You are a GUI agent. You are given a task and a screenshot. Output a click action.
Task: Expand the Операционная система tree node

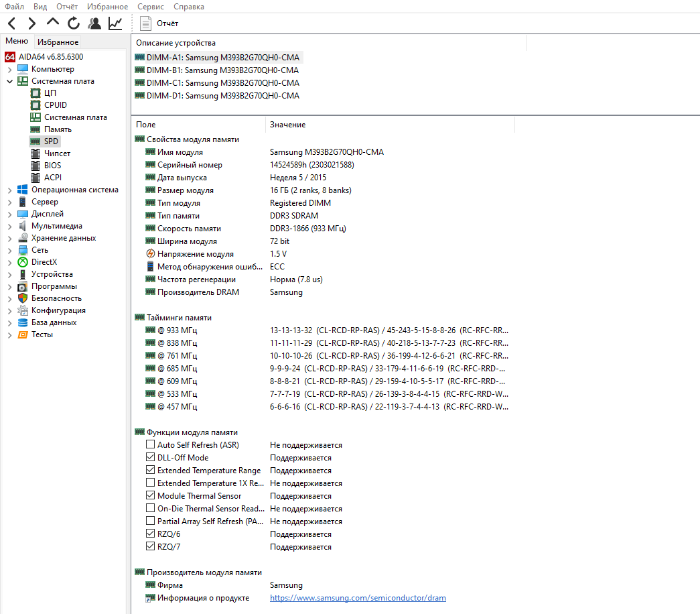pyautogui.click(x=10, y=190)
